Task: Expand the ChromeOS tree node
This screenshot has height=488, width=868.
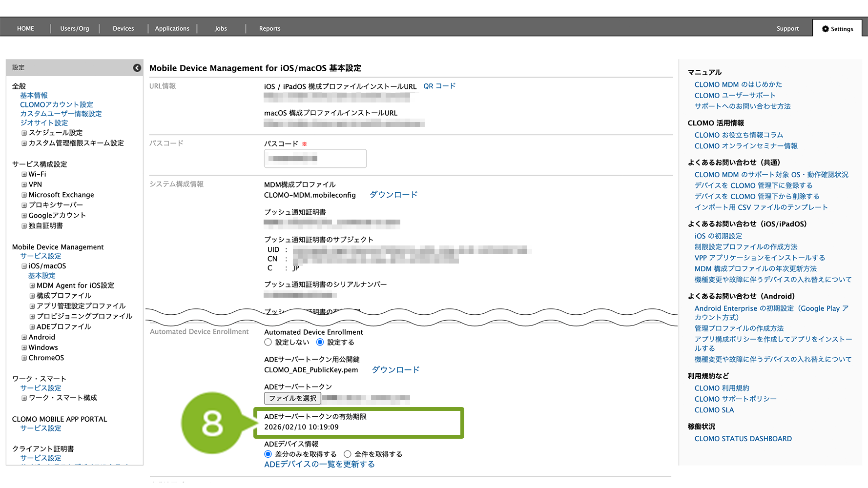Action: 24,358
